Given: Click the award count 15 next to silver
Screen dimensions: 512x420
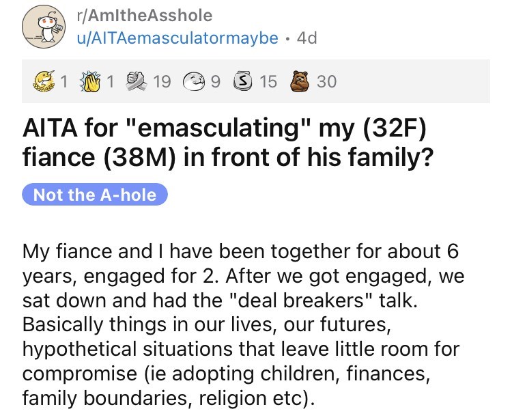Looking at the screenshot, I should tap(268, 82).
